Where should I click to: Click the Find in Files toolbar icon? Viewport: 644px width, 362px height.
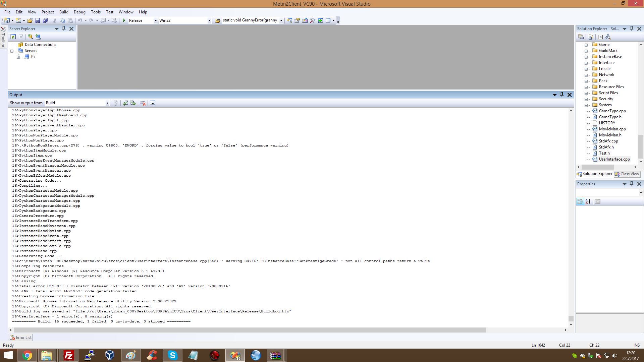pyautogui.click(x=217, y=20)
